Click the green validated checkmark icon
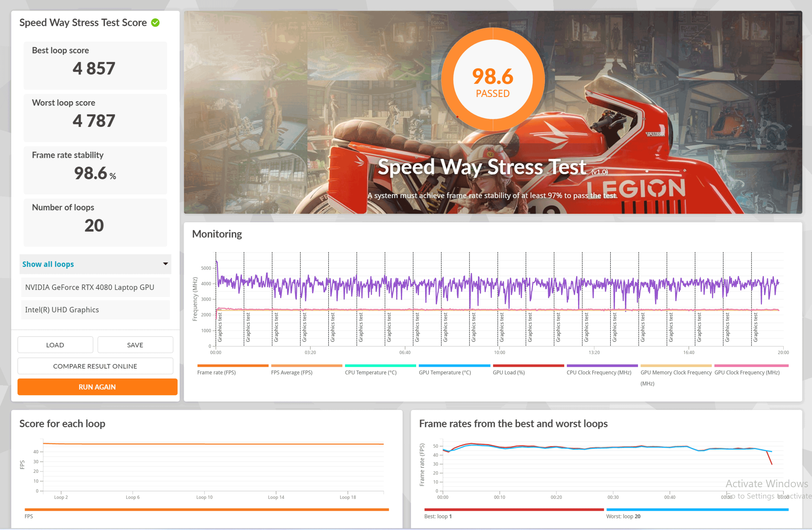812x530 pixels. pos(155,23)
